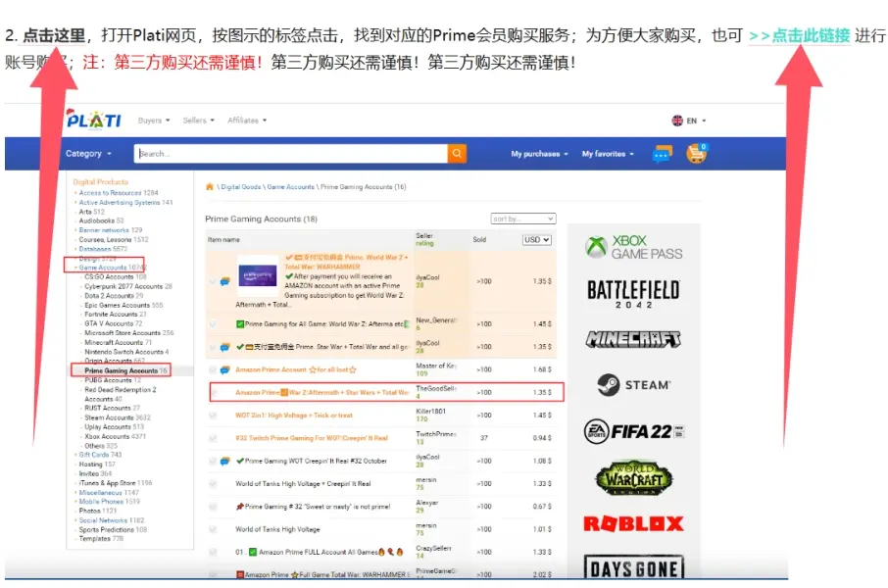
Task: Click the 点击这里 link
Action: click(54, 35)
